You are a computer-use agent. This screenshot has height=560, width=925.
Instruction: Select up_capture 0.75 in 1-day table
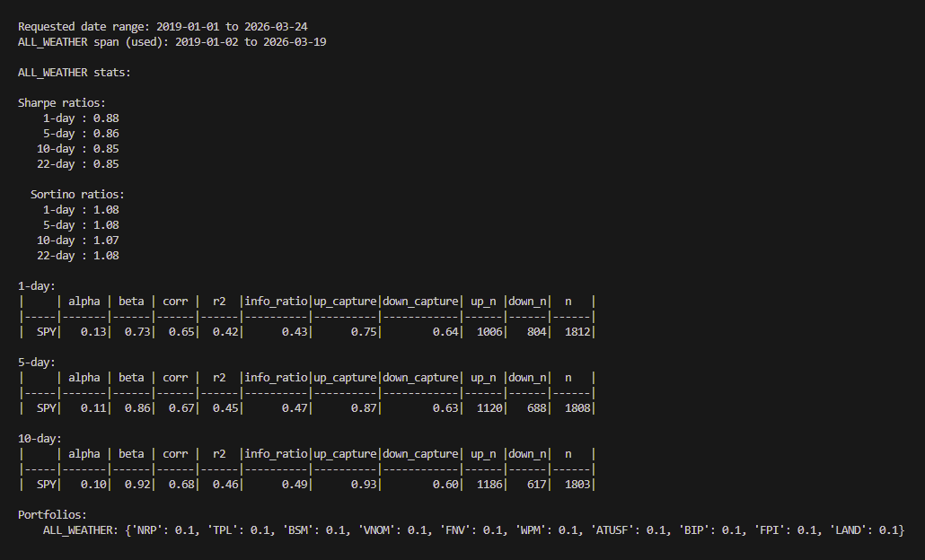pyautogui.click(x=364, y=332)
